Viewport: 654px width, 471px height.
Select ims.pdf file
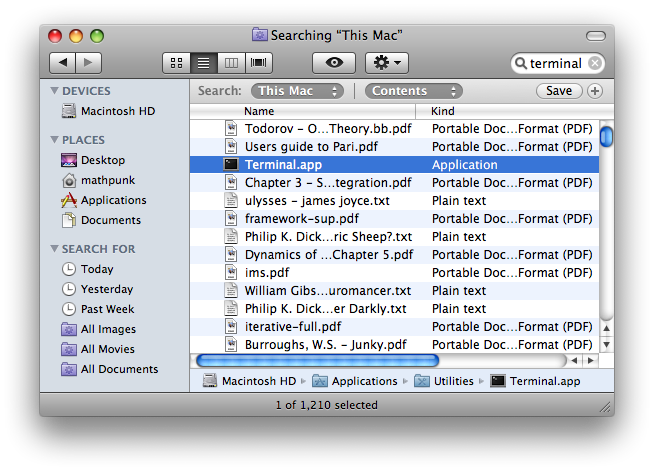[x=394, y=272]
